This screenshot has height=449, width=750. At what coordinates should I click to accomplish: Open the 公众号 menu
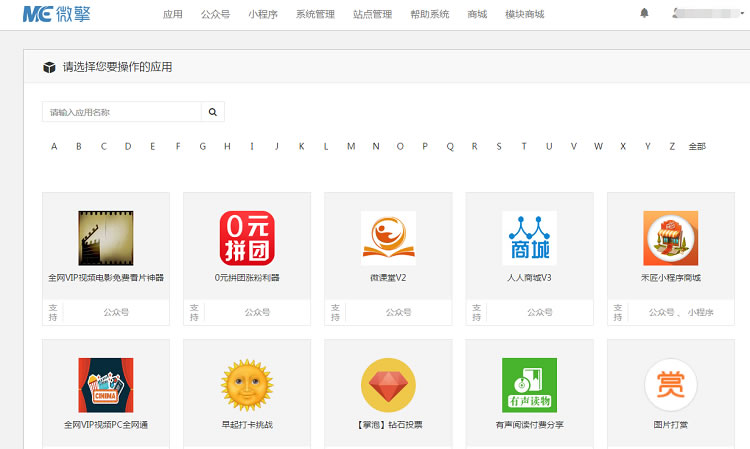tap(215, 14)
